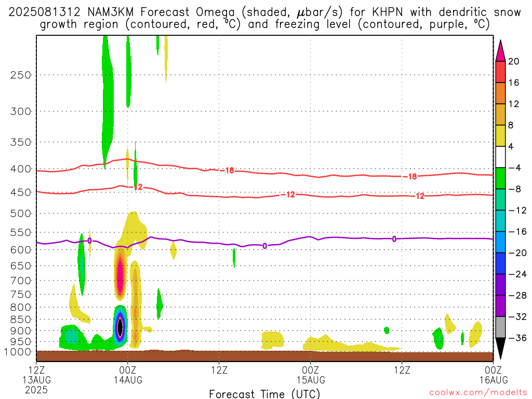Screen dimensions: 532x399
Task: Select the 600 pressure level label
Action: 21,250
